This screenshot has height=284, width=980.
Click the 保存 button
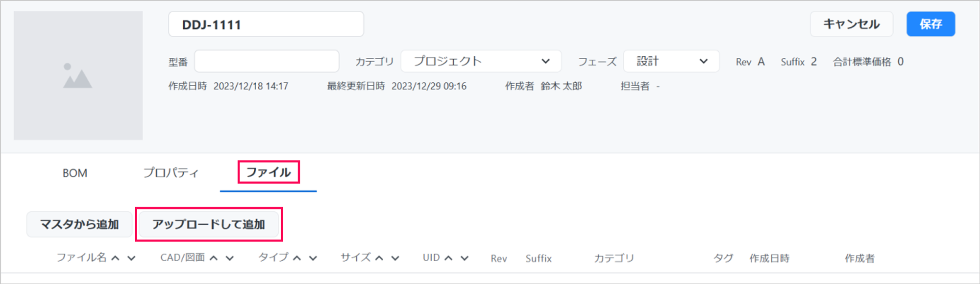930,24
